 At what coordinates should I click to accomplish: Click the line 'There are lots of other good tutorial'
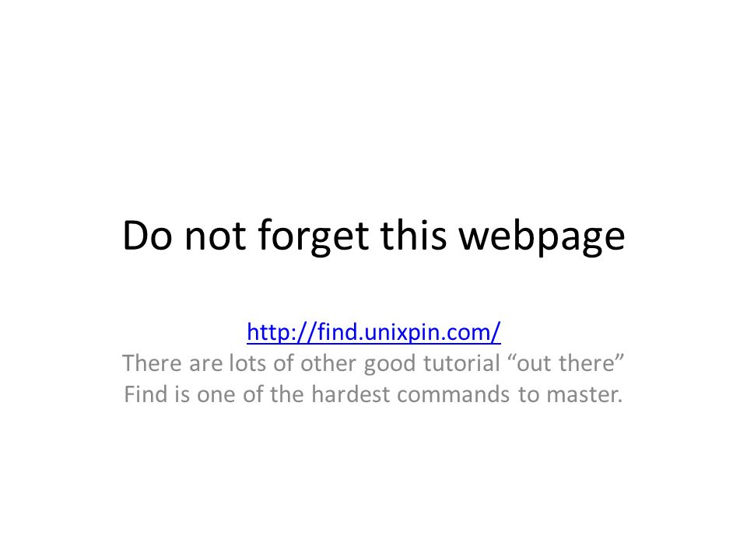310,364
